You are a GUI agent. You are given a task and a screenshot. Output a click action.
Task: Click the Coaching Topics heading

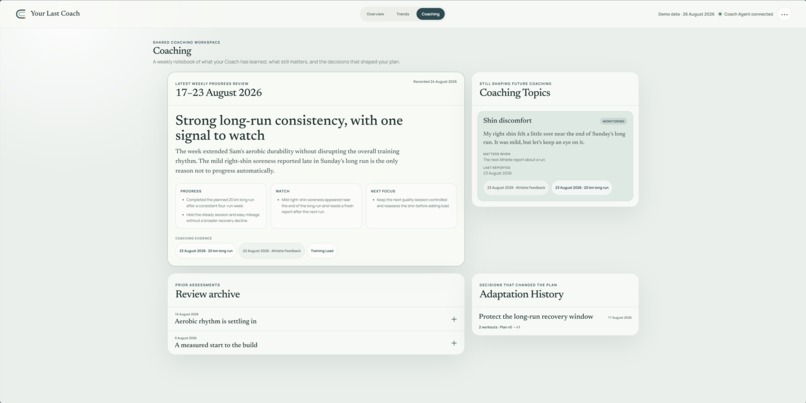[515, 93]
